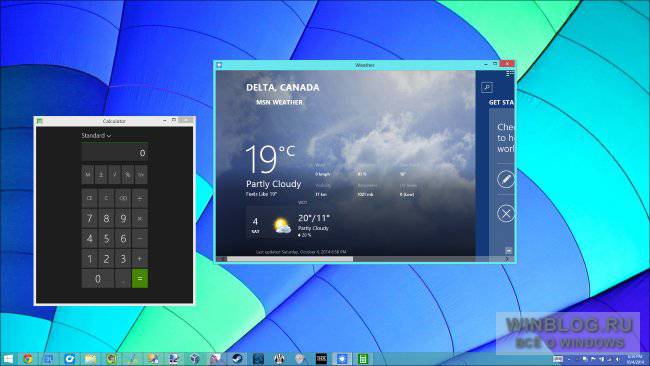Screen dimensions: 650x366
Task: Open VirtualBox cube icon on taskbar
Action: [195, 359]
